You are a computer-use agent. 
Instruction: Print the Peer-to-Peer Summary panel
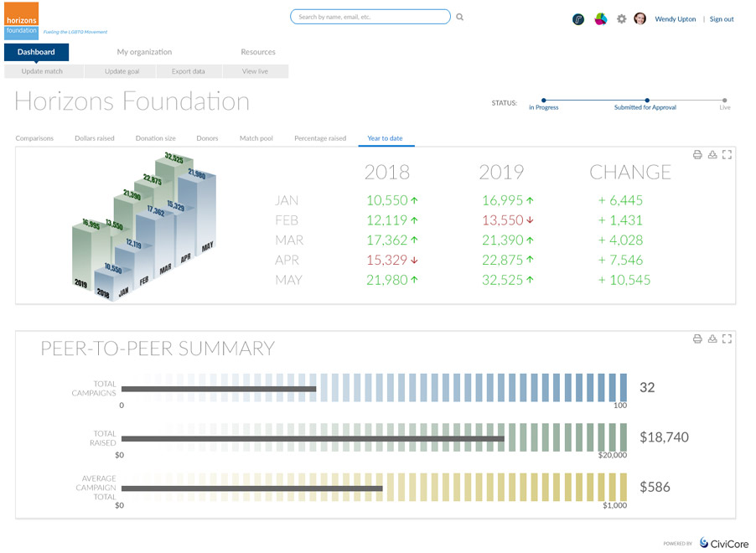click(697, 339)
